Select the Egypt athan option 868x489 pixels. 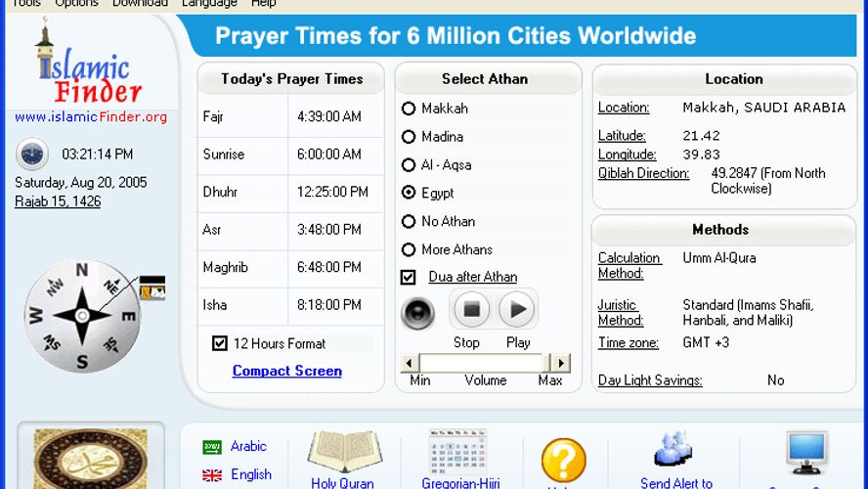pos(409,193)
